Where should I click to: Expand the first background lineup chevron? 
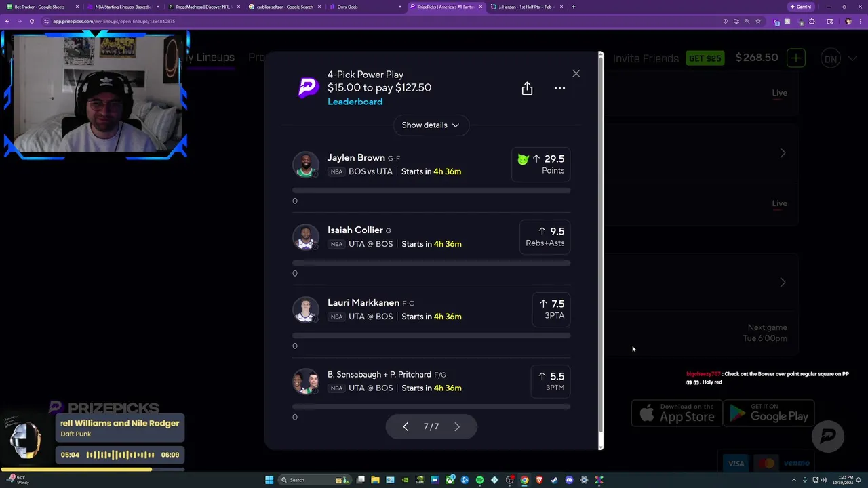point(783,153)
